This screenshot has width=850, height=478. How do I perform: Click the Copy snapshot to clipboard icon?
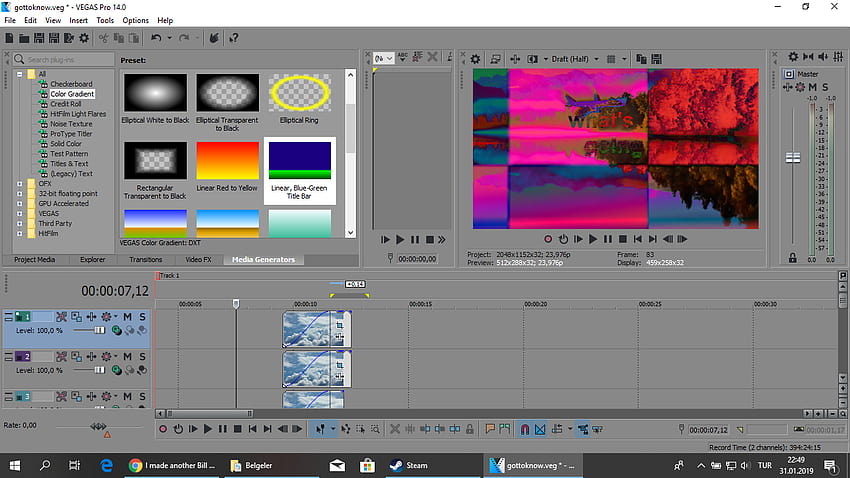[641, 59]
